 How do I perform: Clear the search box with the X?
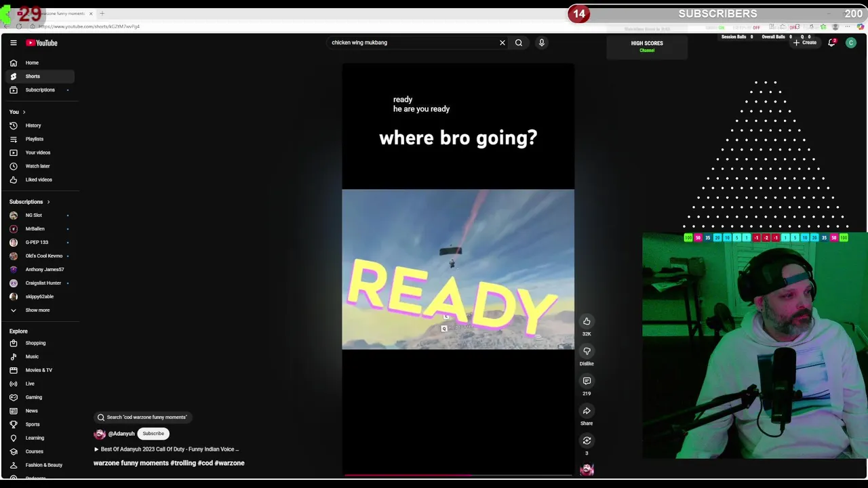tap(502, 43)
